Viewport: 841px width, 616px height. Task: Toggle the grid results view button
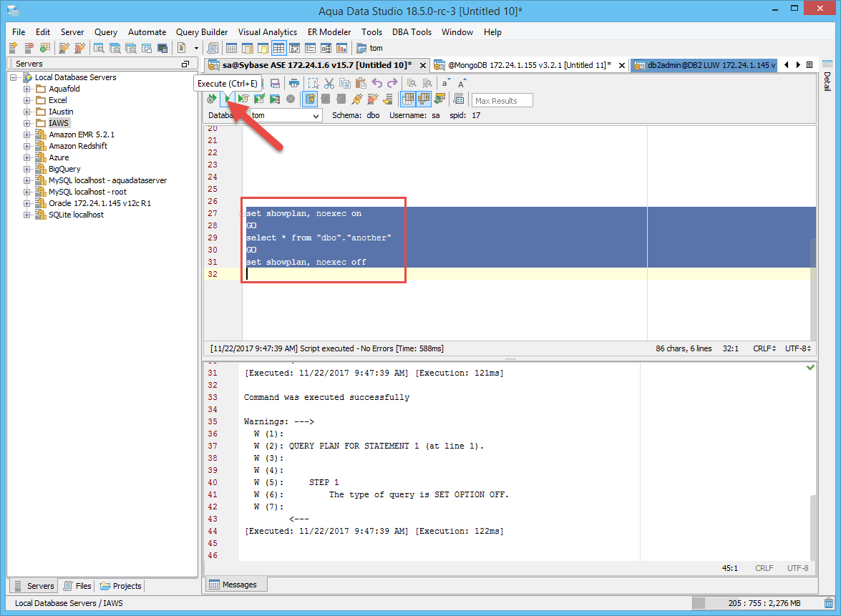pyautogui.click(x=408, y=99)
